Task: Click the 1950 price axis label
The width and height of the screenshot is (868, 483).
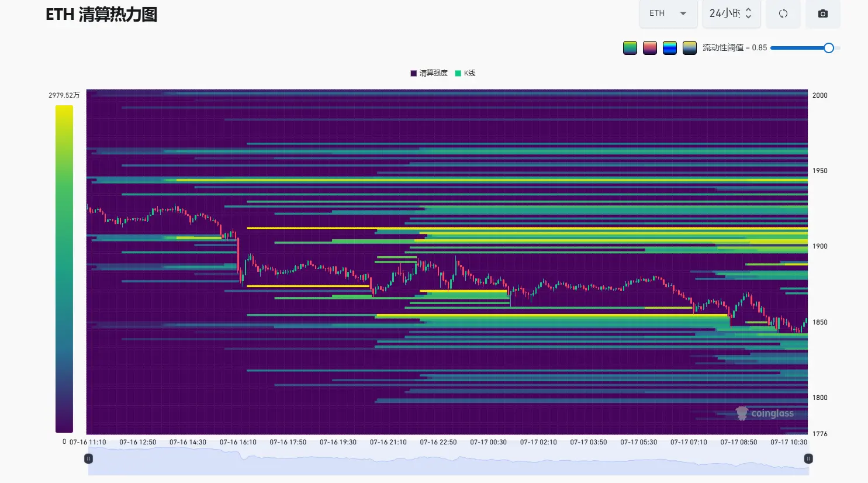Action: [x=820, y=171]
